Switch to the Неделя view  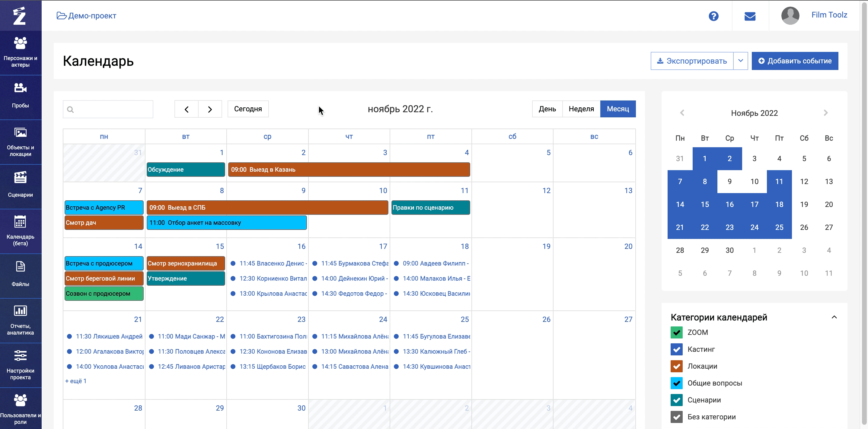581,109
